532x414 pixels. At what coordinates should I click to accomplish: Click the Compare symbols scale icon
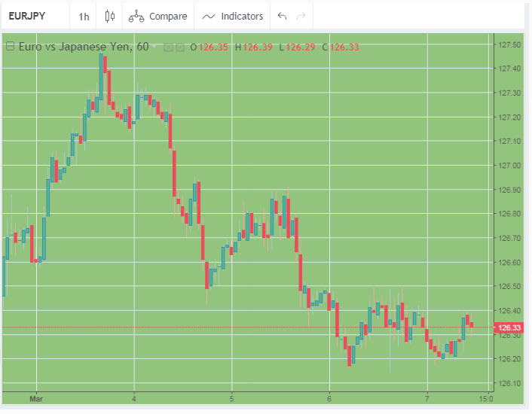coord(136,16)
